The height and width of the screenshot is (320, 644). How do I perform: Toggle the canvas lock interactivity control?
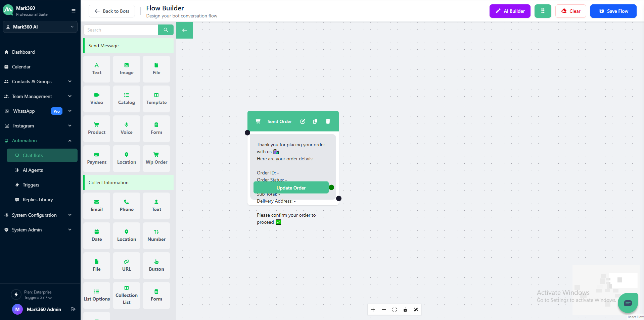coord(405,310)
